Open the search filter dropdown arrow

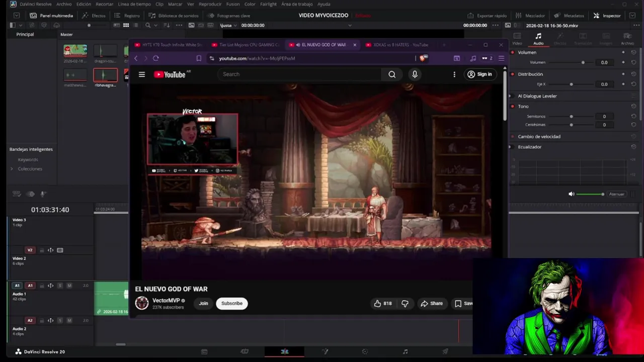coord(155,25)
